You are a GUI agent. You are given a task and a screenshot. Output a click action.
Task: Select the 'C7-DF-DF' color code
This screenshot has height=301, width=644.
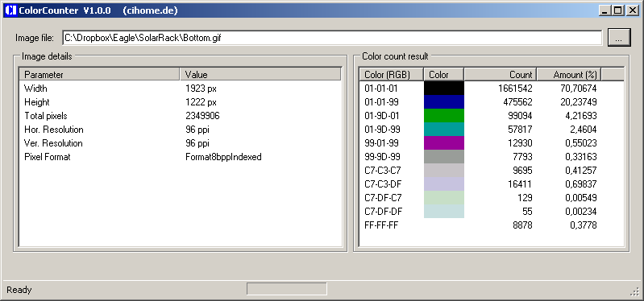tap(383, 212)
